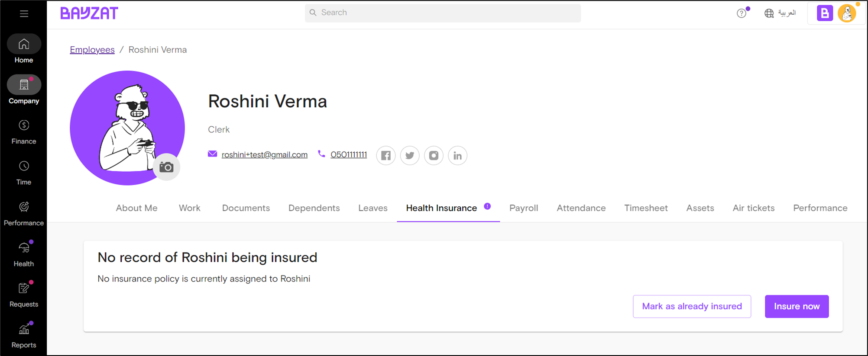868x356 pixels.
Task: Switch to the Payroll tab
Action: [x=524, y=208]
